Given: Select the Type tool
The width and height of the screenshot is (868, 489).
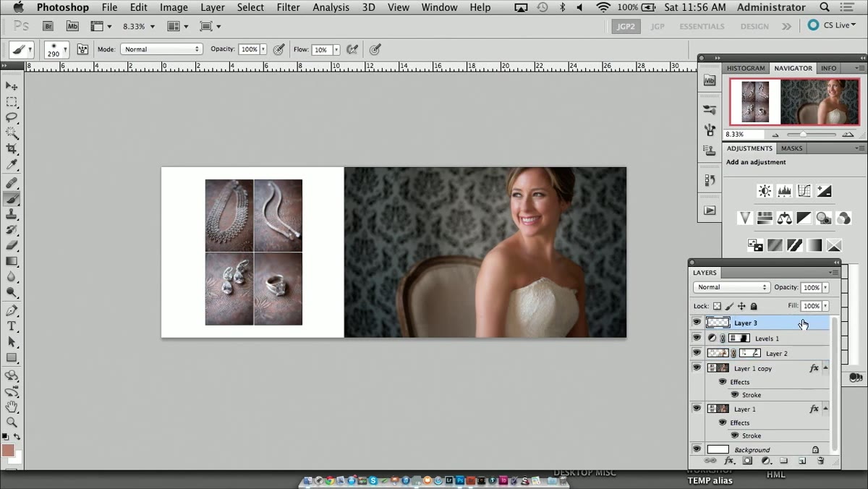Looking at the screenshot, I should tap(12, 326).
